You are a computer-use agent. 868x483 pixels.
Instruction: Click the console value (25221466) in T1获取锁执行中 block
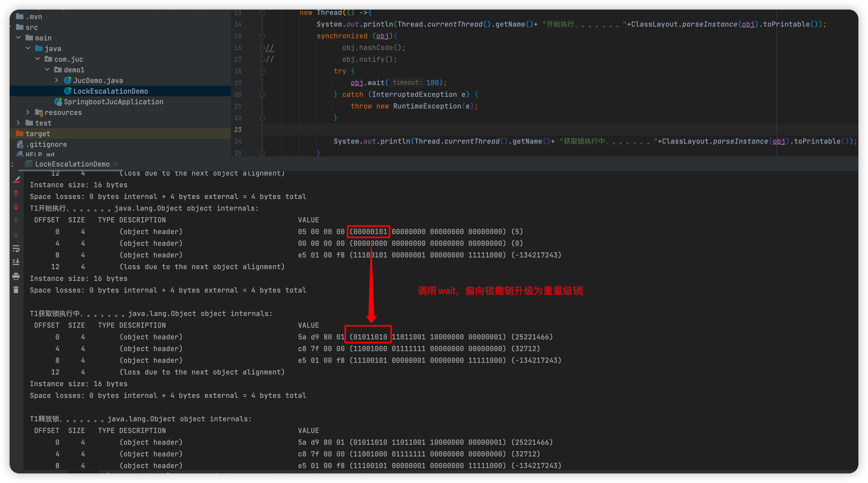click(532, 337)
